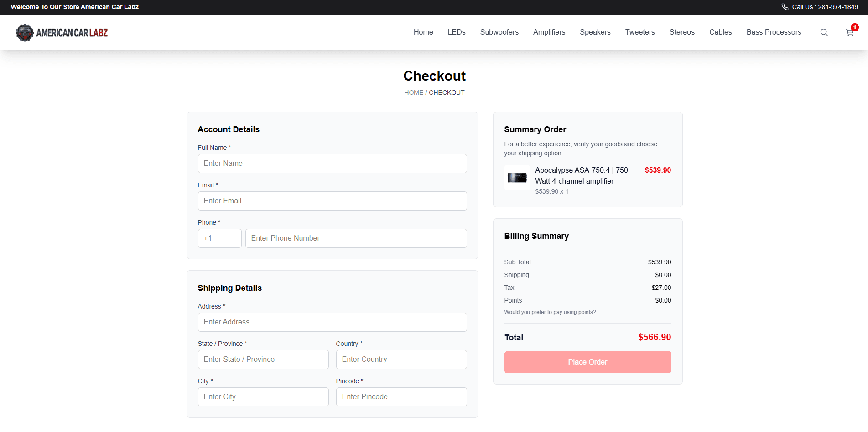
Task: Open the Speakers category
Action: 595,32
